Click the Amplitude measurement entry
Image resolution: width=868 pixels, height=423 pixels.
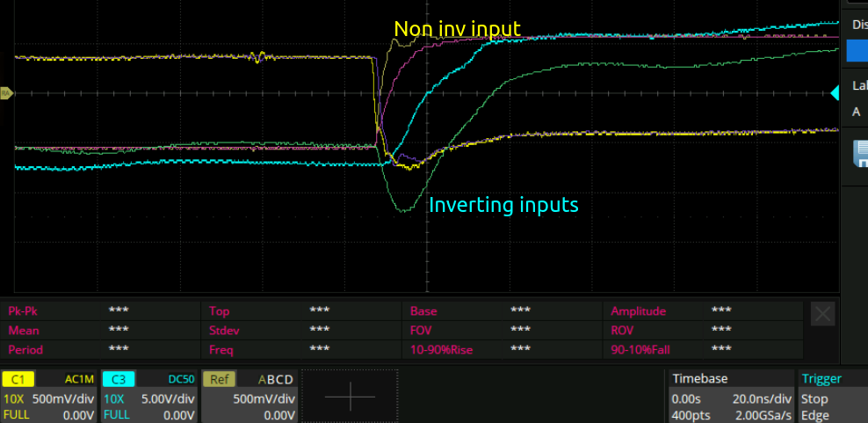coord(639,310)
